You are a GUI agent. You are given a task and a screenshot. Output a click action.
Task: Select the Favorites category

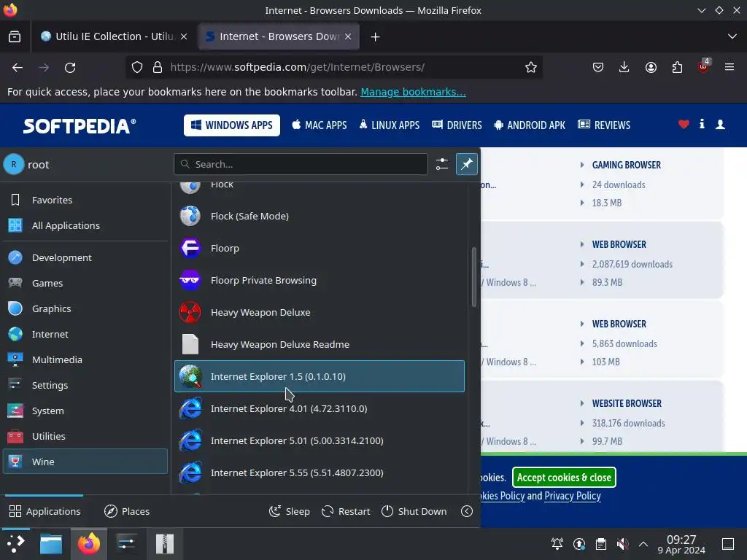[x=85, y=200]
